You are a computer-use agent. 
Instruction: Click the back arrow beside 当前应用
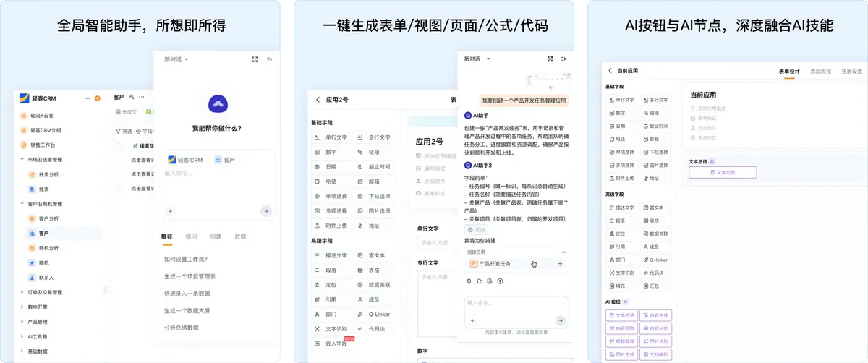(610, 71)
